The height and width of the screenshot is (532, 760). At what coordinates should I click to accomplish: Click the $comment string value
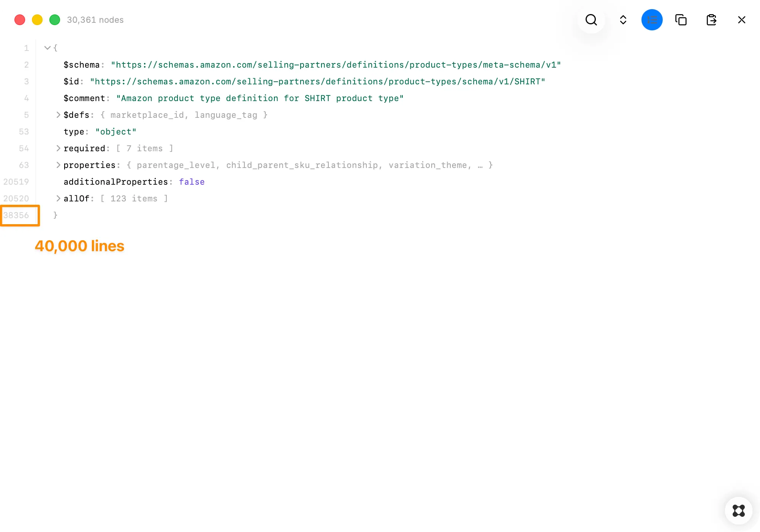pyautogui.click(x=260, y=98)
